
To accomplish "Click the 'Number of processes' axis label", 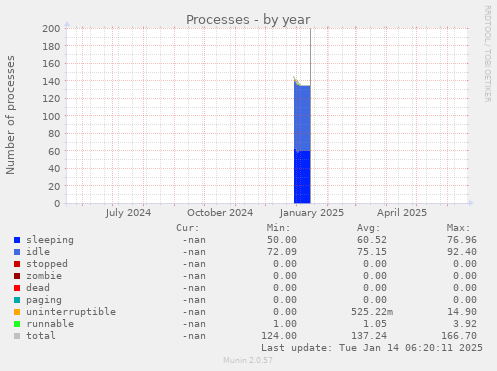I will click(10, 115).
